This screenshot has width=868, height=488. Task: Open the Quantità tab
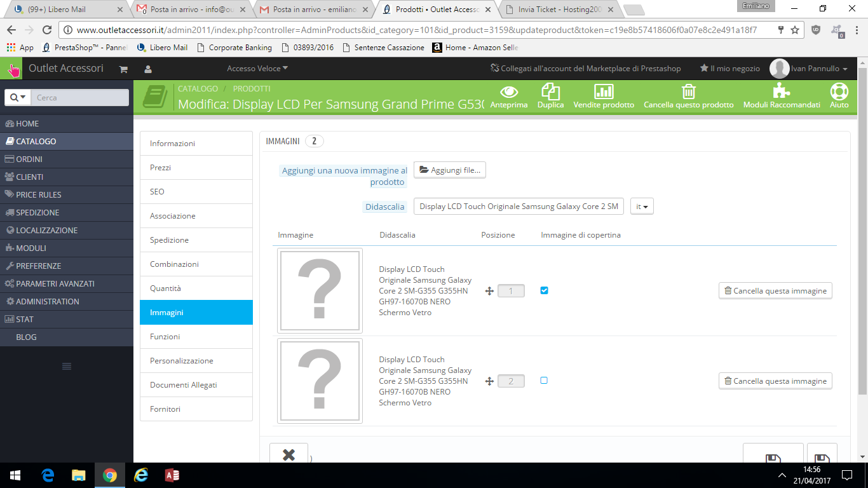click(196, 288)
